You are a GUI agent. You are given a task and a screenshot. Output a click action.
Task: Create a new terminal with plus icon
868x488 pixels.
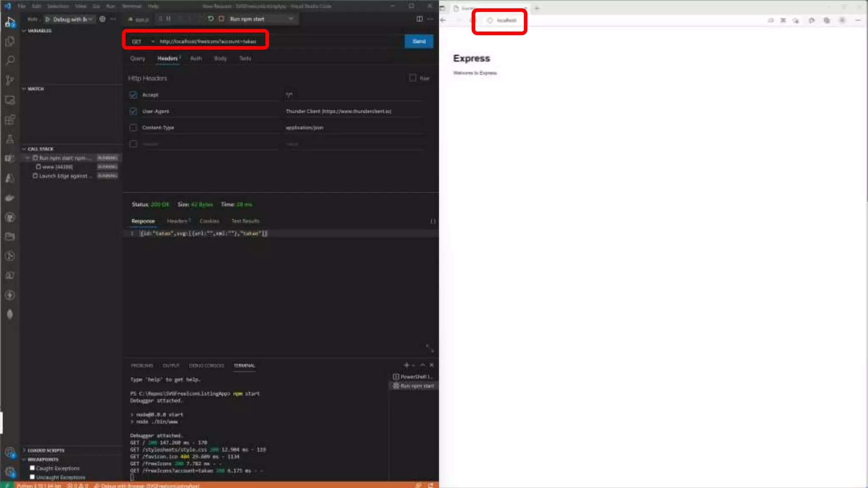pos(406,365)
